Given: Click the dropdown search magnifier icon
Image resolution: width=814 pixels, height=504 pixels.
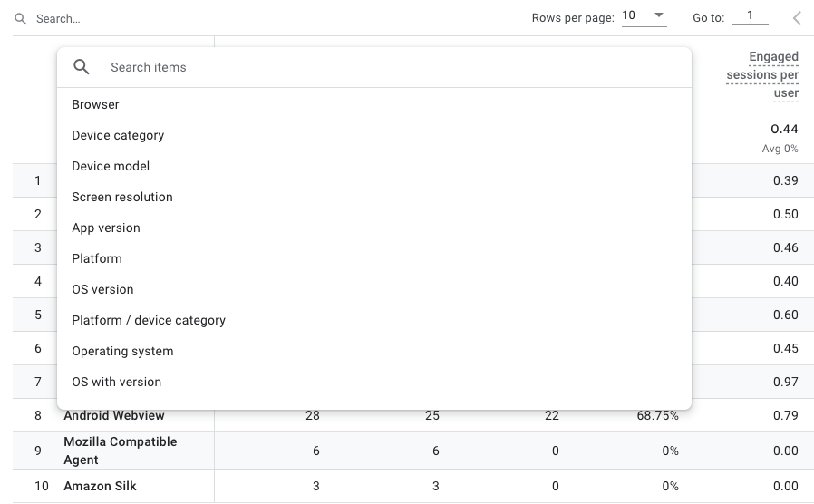Looking at the screenshot, I should (x=82, y=67).
